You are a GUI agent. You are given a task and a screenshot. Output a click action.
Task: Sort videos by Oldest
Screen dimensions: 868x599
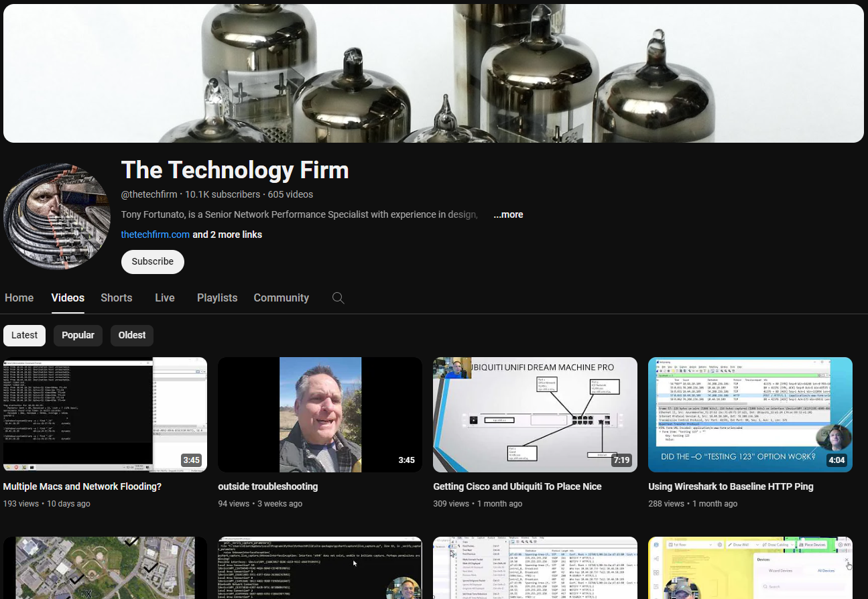point(131,334)
